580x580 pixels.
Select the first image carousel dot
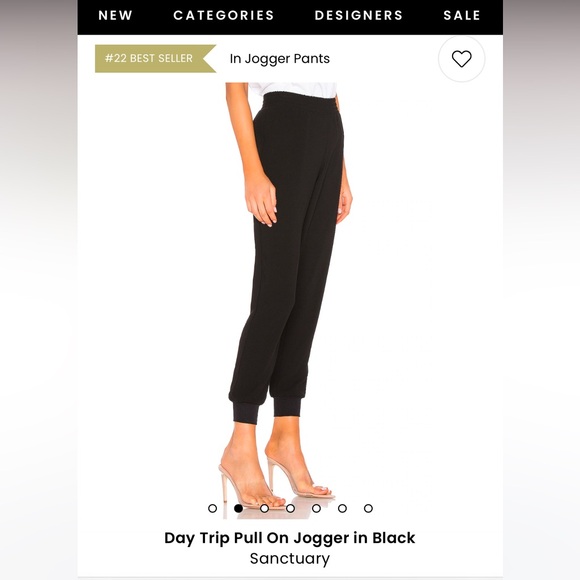(212, 508)
